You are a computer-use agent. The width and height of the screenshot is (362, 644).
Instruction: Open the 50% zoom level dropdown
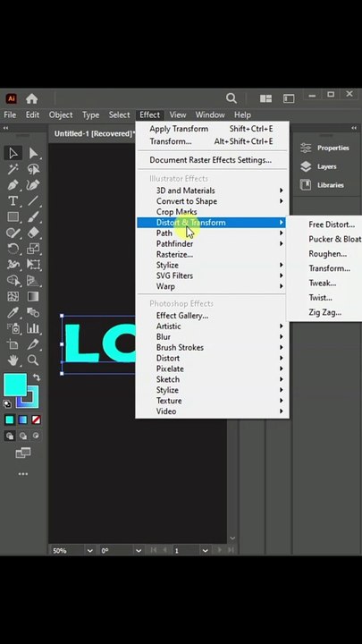[90, 550]
